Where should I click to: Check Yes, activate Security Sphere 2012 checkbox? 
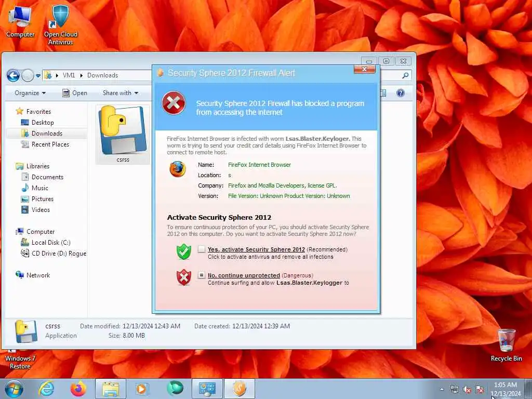202,249
